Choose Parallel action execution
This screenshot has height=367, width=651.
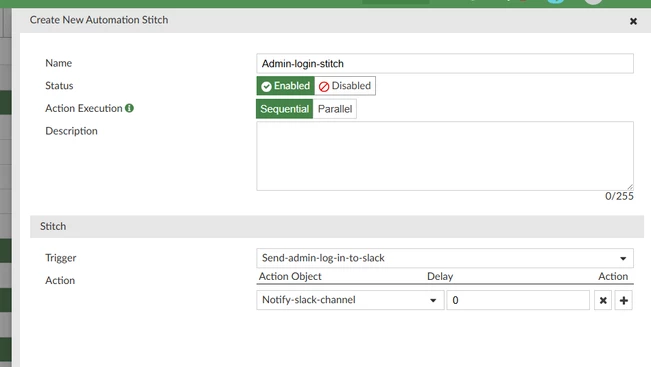click(335, 109)
